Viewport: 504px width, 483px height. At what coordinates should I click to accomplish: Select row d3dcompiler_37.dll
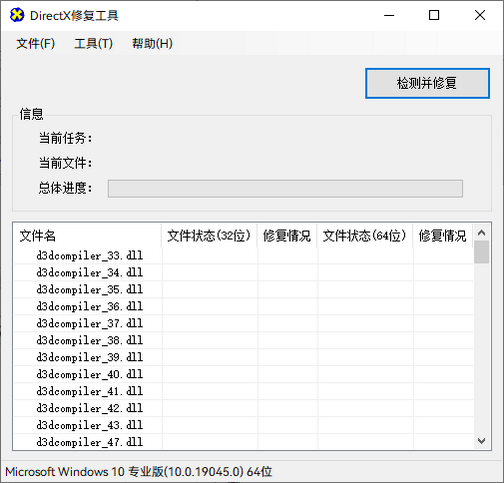(243, 323)
